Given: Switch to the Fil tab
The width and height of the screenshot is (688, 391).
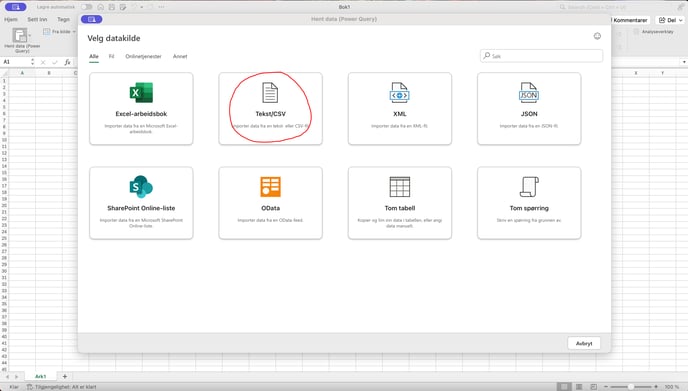Looking at the screenshot, I should (111, 56).
